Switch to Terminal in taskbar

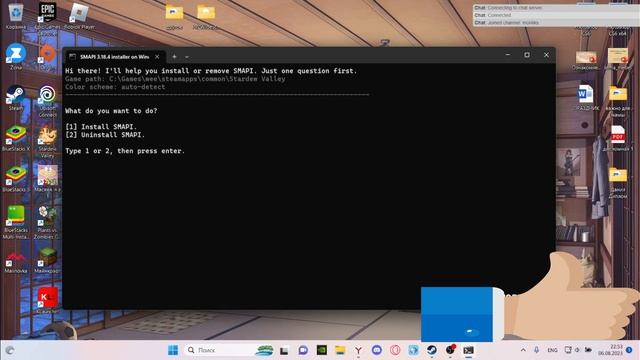pyautogui.click(x=469, y=350)
